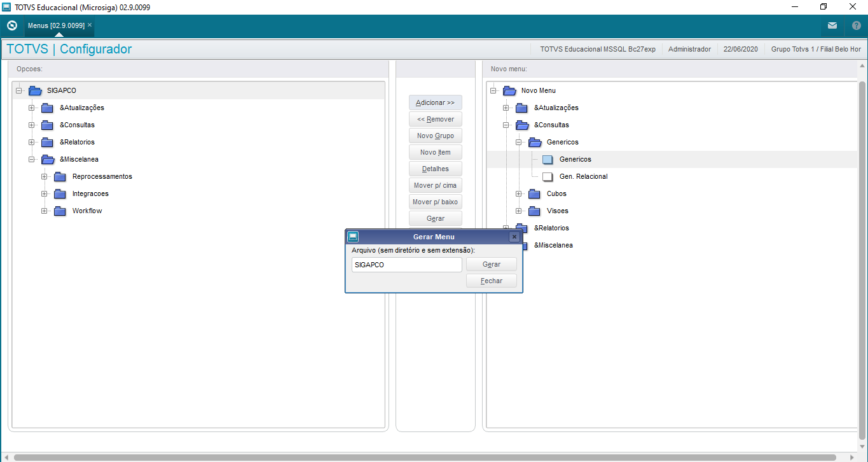Screen dimensions: 868x462
Task: Click the SIGAPCO folder icon
Action: point(36,90)
